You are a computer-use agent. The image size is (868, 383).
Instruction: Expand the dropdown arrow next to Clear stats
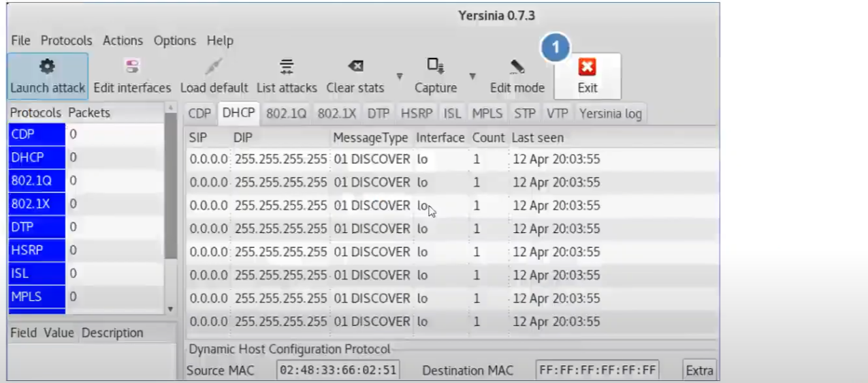tap(400, 76)
